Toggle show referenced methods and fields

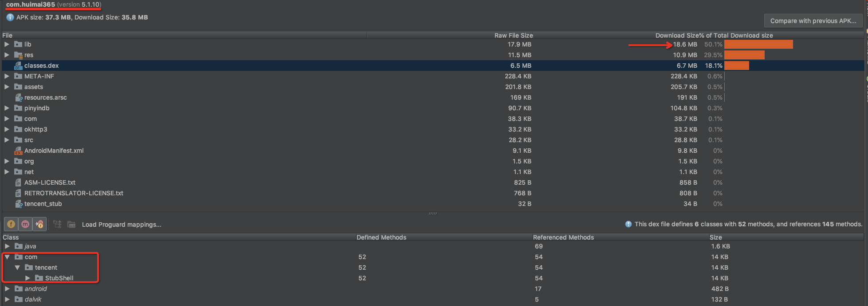coord(39,224)
